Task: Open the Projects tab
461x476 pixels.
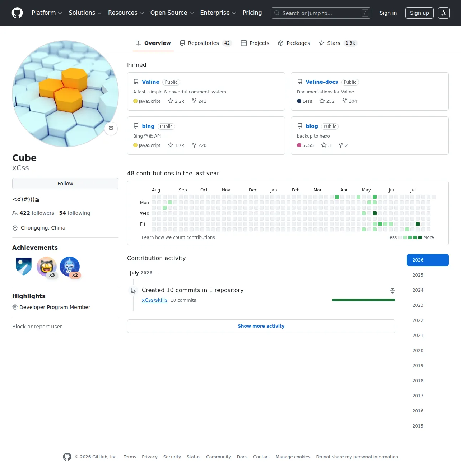Action: pos(255,43)
